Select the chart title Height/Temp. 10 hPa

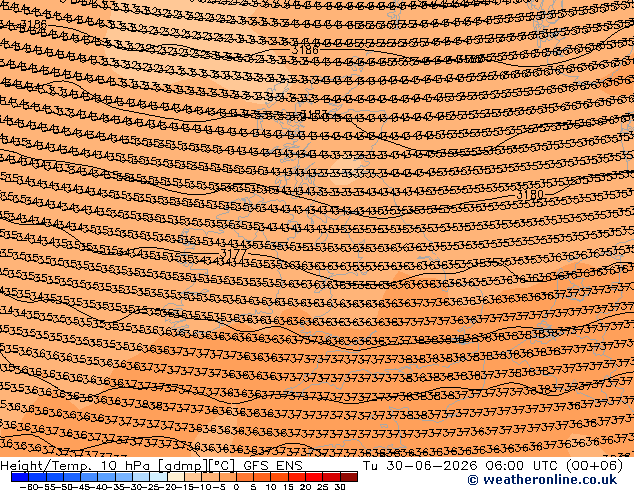[x=76, y=466]
